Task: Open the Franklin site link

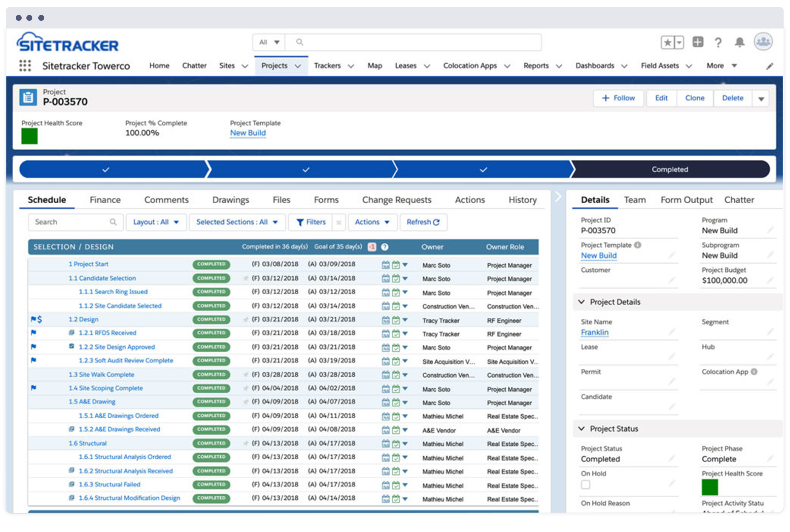Action: coord(594,333)
